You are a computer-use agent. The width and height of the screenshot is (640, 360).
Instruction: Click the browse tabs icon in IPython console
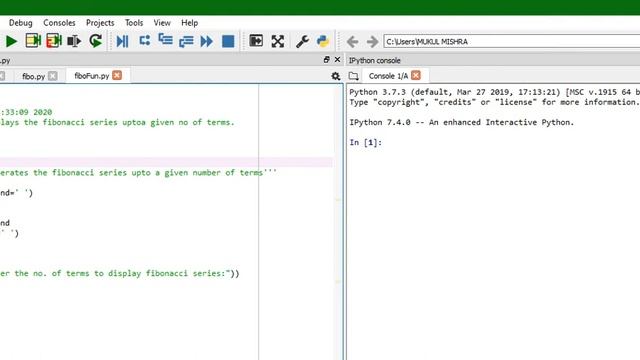pos(353,76)
